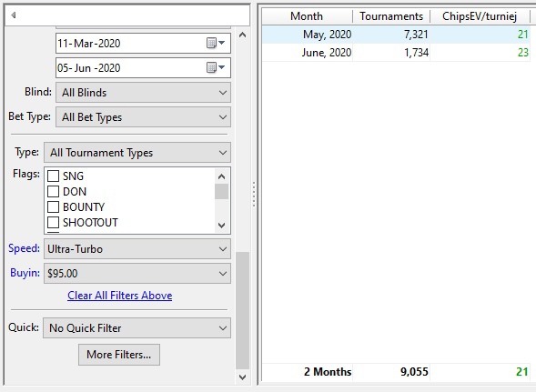Sort by the Tournaments column header
The image size is (536, 392).
pos(391,16)
